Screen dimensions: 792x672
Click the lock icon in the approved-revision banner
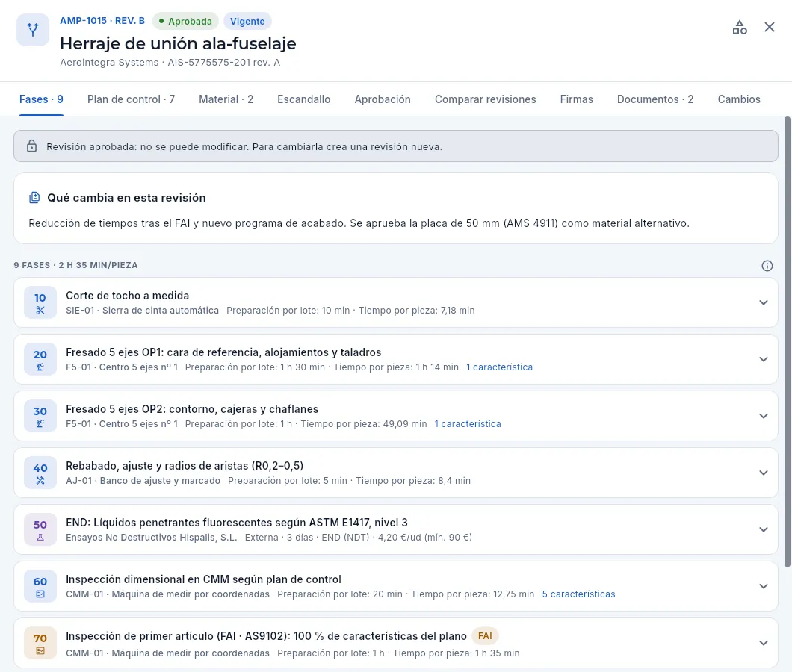pyautogui.click(x=32, y=146)
